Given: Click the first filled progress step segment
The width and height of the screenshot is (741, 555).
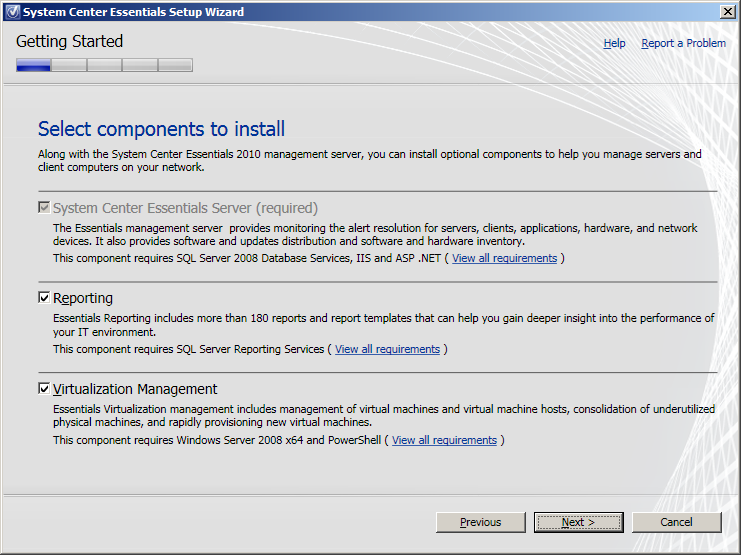Looking at the screenshot, I should [33, 65].
